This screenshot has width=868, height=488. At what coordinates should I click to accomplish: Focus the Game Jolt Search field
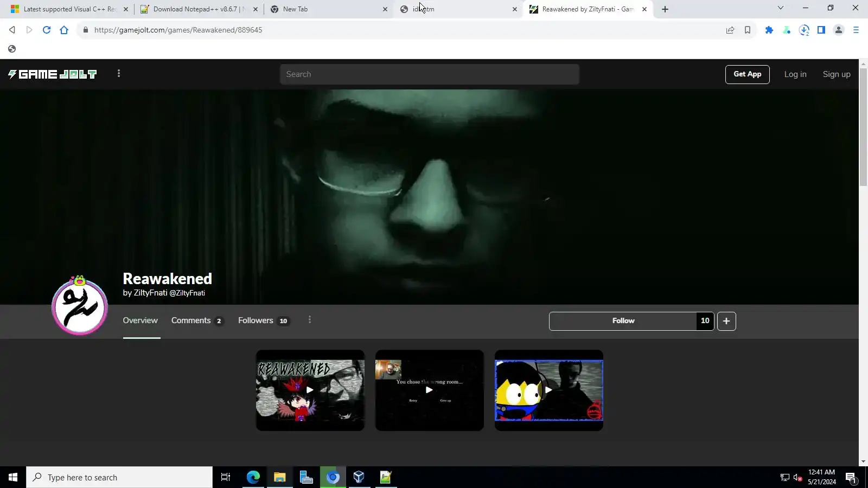coord(430,74)
